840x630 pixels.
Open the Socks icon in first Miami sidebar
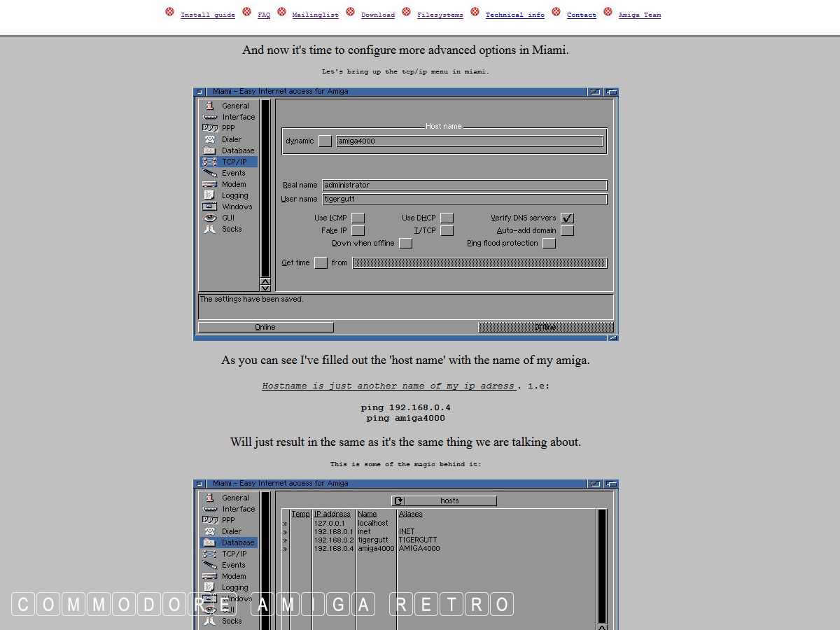point(209,229)
